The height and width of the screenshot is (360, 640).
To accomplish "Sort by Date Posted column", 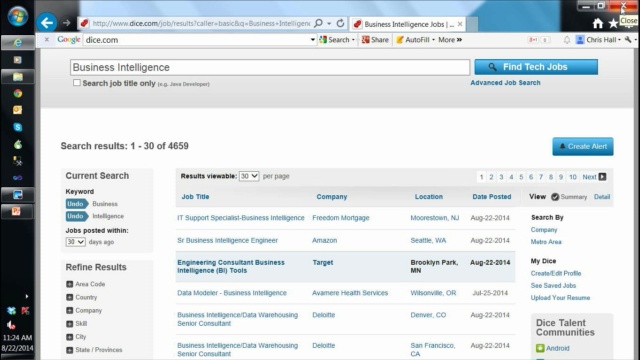I will [492, 197].
